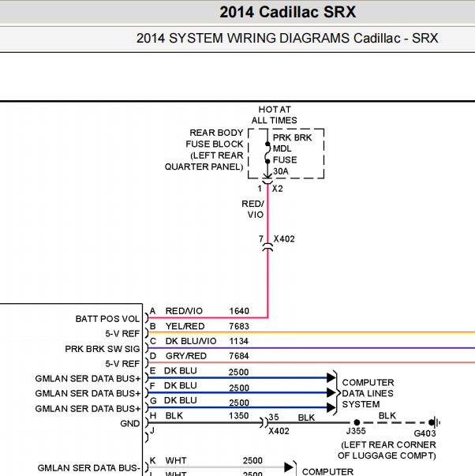Click circuit number '1640'
Image resolution: width=475 pixels, height=476 pixels.
[x=239, y=311]
